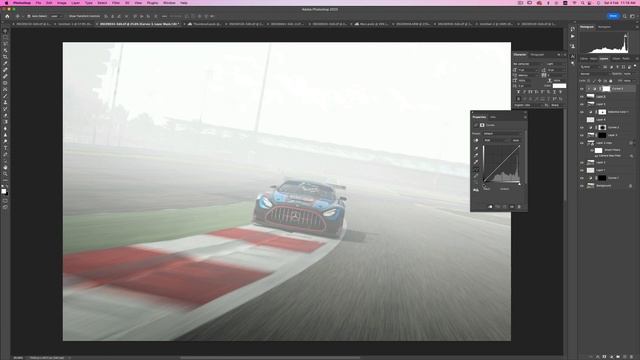The width and height of the screenshot is (640, 360).
Task: Open the Auto-Select Layer dropdown
Action: [56, 16]
